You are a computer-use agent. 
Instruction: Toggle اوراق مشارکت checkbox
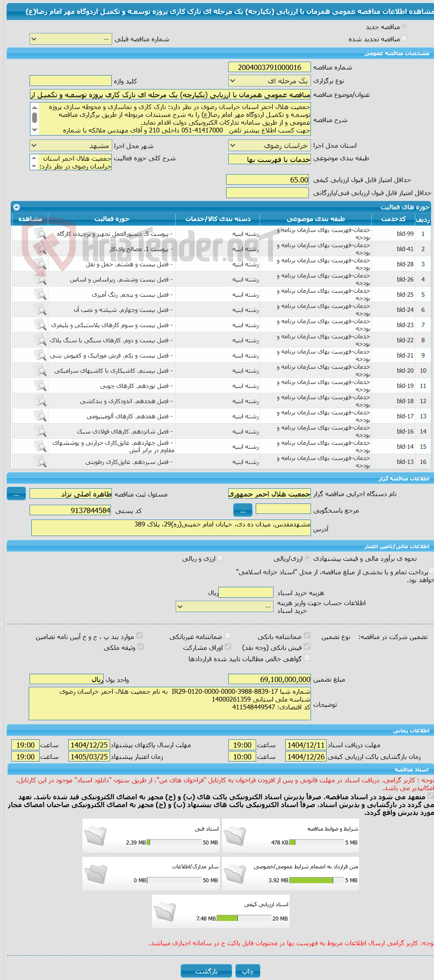(x=228, y=646)
